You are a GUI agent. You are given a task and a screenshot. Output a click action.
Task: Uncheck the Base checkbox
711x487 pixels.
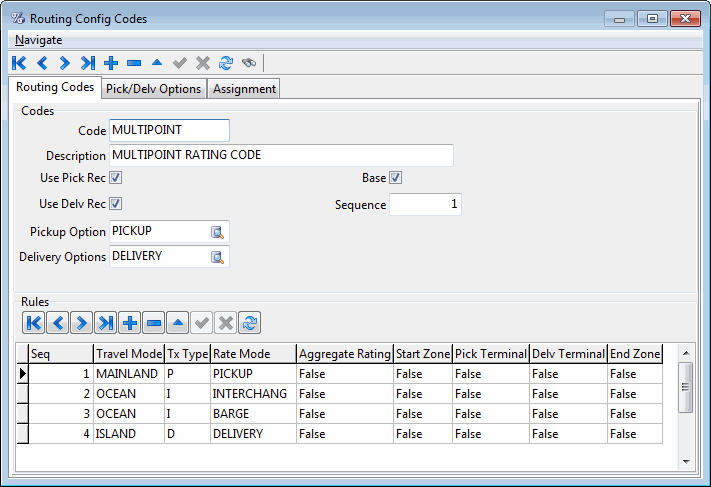[x=396, y=178]
